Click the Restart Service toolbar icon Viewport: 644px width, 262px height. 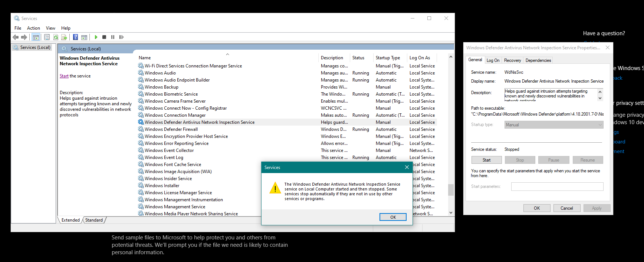[x=121, y=37]
